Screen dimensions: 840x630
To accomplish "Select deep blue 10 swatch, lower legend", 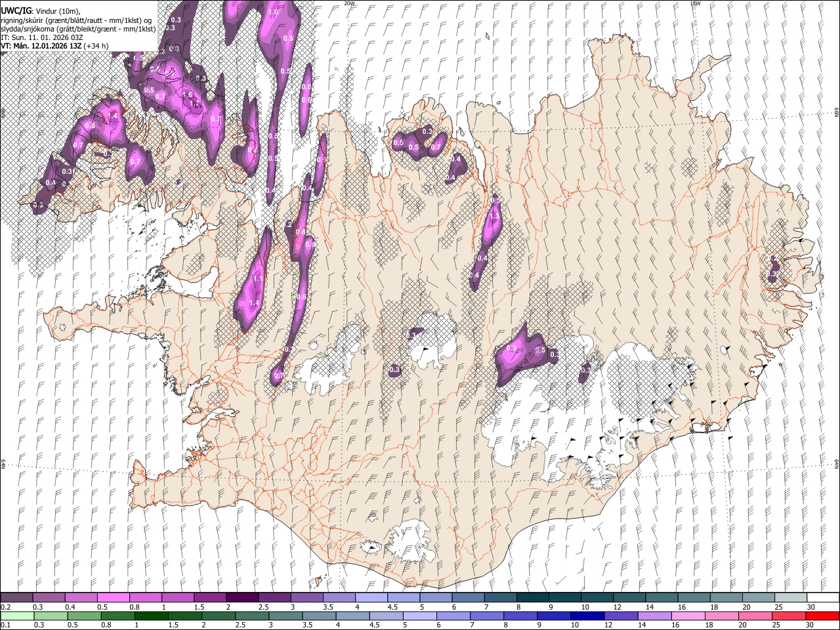I will (587, 616).
